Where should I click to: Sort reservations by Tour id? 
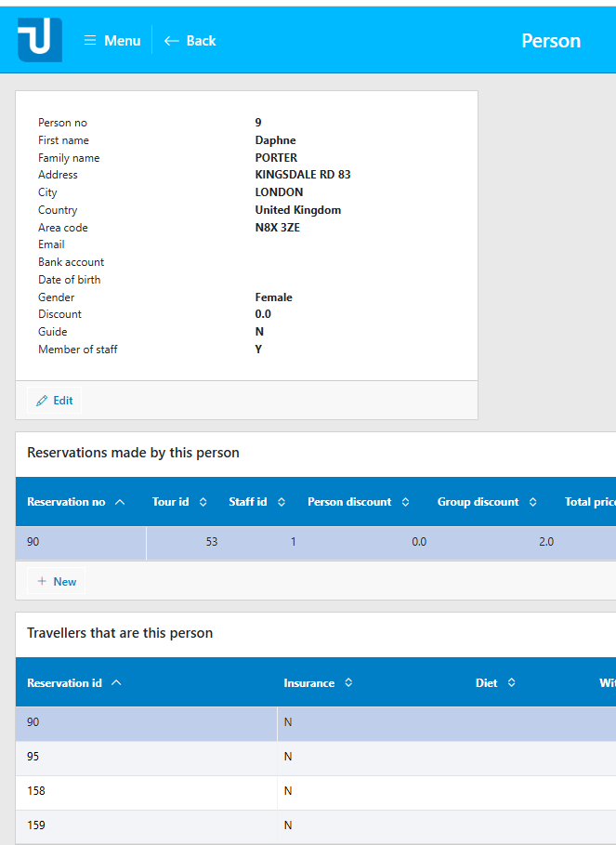[179, 502]
